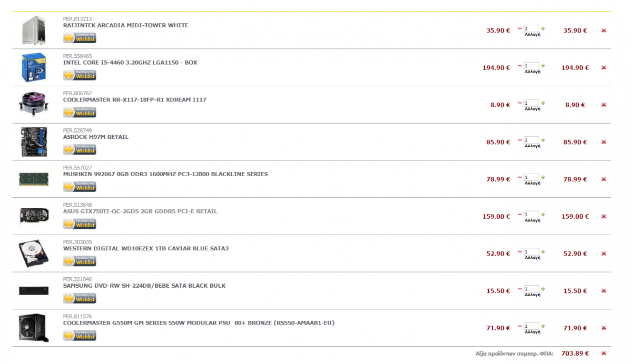632x364 pixels.
Task: Decrease Western Digital 1TB quantity with minus
Action: tap(520, 251)
